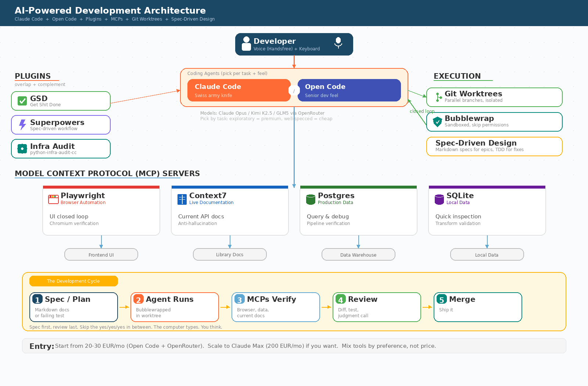Click the number 5 badge beside Merge
The height and width of the screenshot is (386, 588).
[x=442, y=299]
